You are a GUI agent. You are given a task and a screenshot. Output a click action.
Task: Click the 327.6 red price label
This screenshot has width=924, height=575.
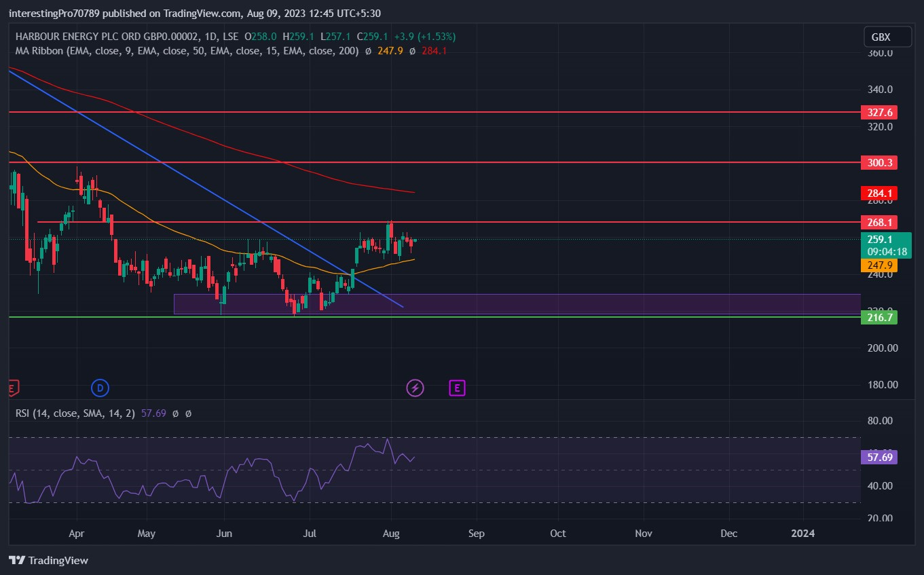879,112
